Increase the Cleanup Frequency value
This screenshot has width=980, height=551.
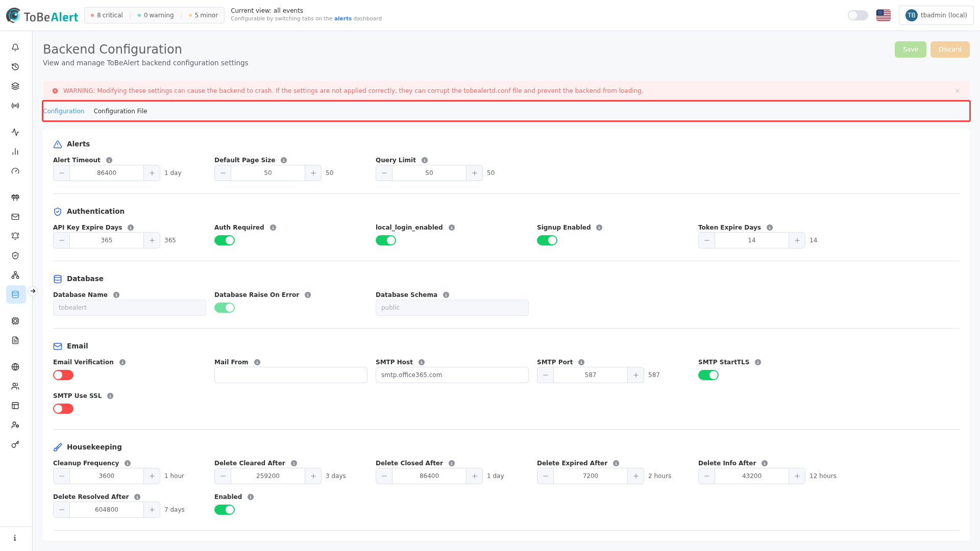tap(152, 476)
